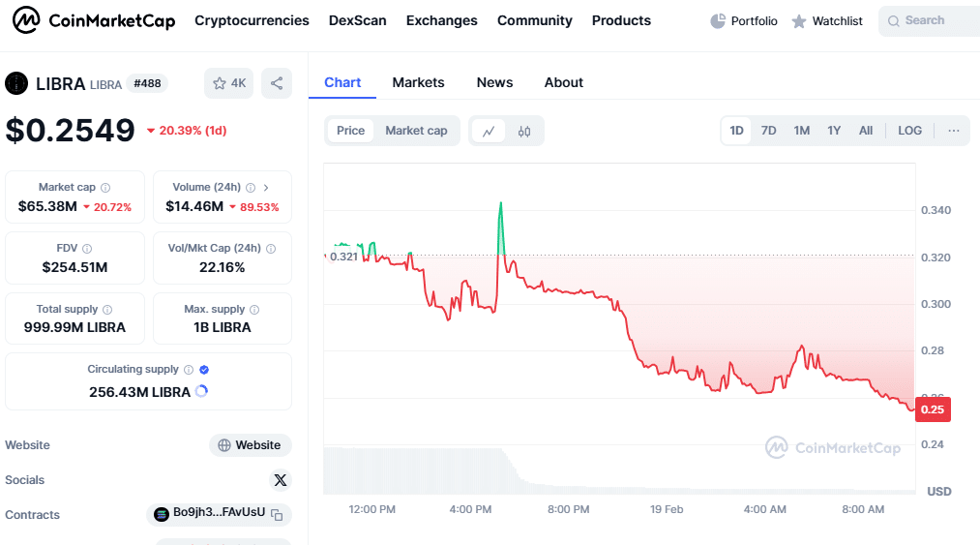Switch to the News tab
Viewport: 980px width, 545px height.
[494, 82]
